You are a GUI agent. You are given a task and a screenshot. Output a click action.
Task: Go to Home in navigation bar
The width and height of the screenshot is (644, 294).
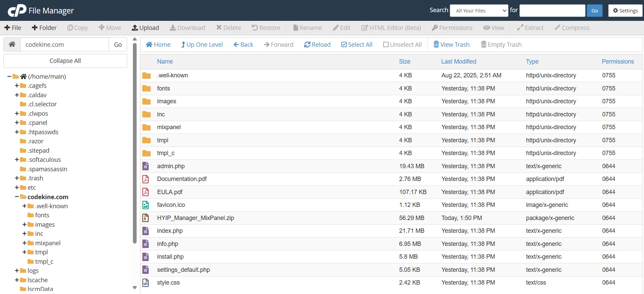click(x=158, y=44)
